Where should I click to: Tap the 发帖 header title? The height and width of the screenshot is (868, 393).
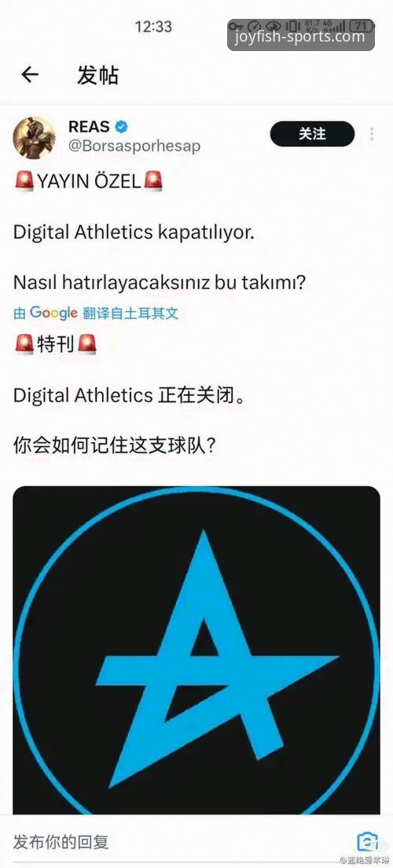(x=98, y=75)
